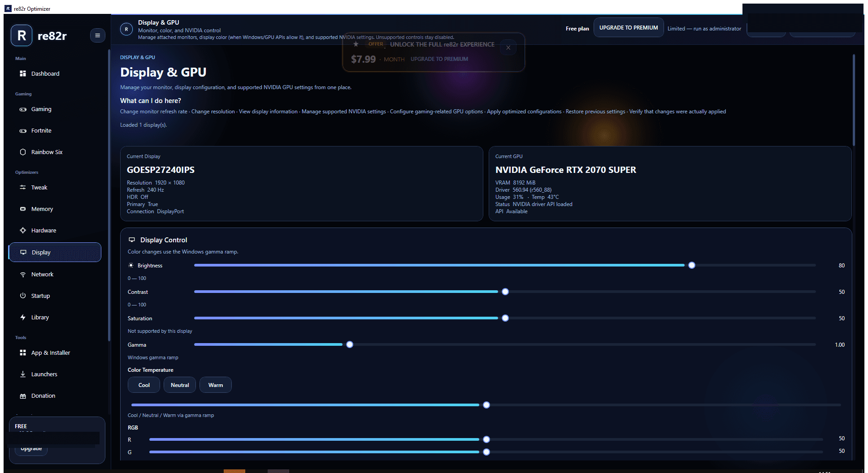Click the GOESP27240IPS display name

[x=161, y=170]
